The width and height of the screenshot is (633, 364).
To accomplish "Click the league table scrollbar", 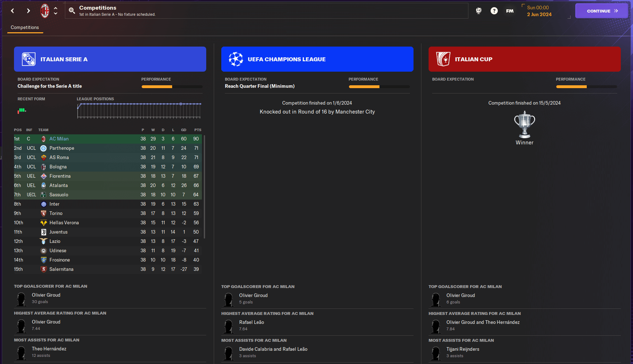I will [204, 186].
